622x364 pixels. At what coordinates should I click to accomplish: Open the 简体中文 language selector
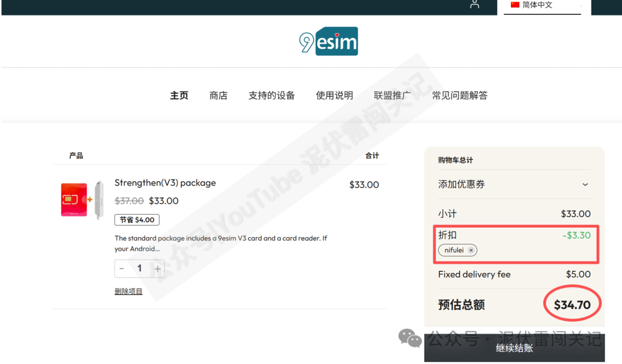pyautogui.click(x=543, y=6)
